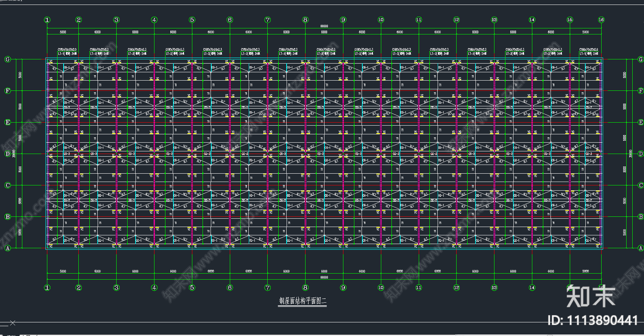Select grid bubble 1 in the top row
Screen dimensions: 644x336
(x=47, y=20)
